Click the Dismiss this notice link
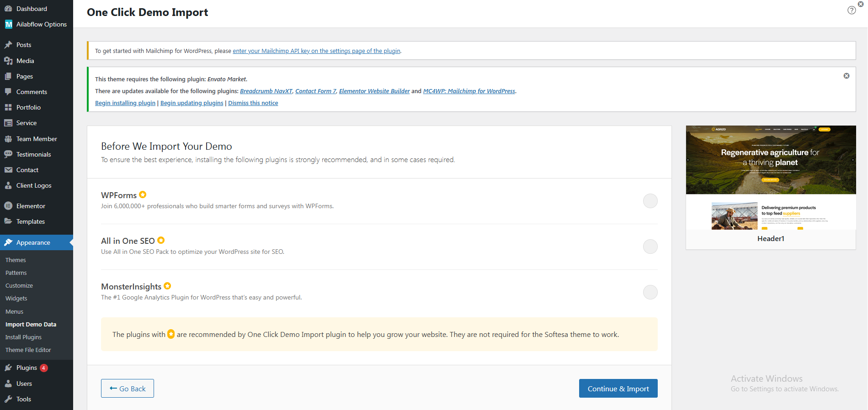This screenshot has height=410, width=868. click(x=253, y=103)
